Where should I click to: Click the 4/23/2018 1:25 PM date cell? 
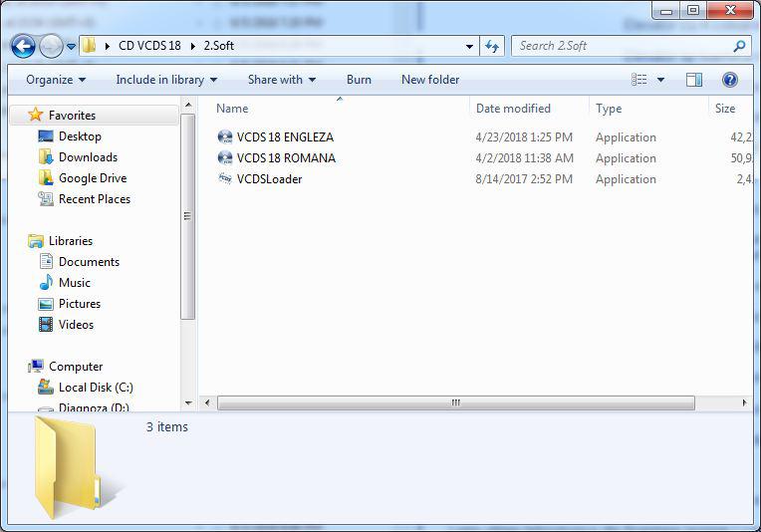click(524, 137)
